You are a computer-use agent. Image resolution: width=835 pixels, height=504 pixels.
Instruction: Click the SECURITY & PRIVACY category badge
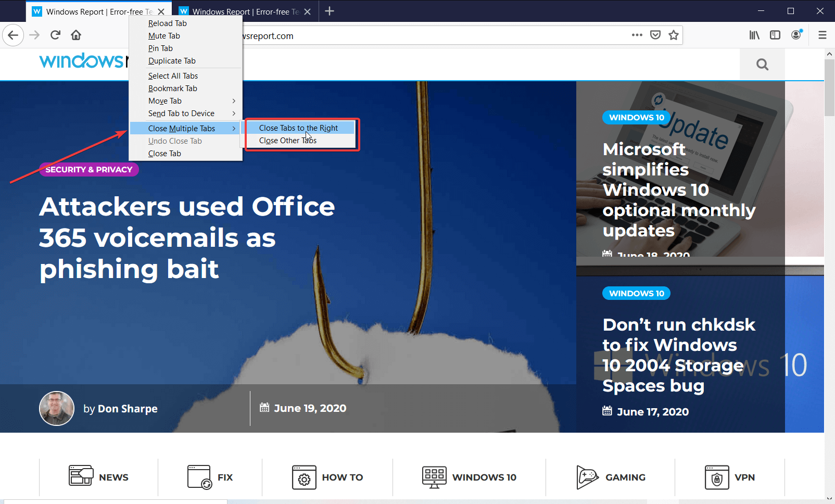tap(89, 169)
